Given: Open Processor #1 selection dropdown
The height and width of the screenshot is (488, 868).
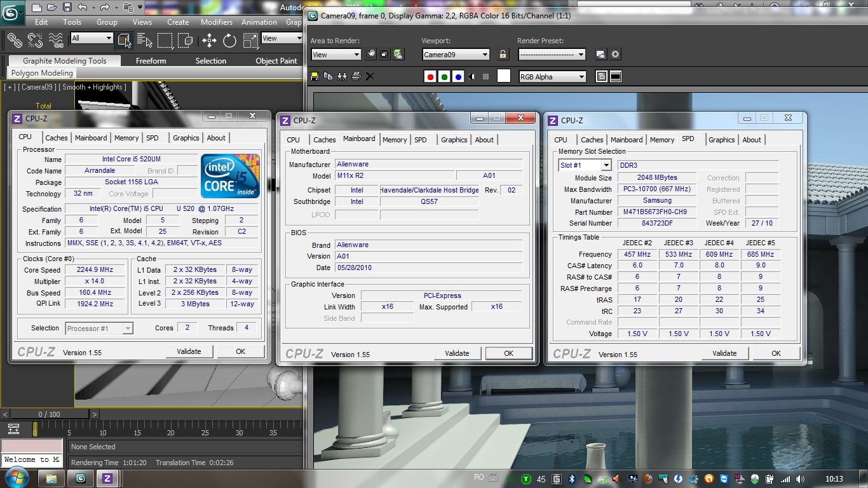Looking at the screenshot, I should click(99, 329).
